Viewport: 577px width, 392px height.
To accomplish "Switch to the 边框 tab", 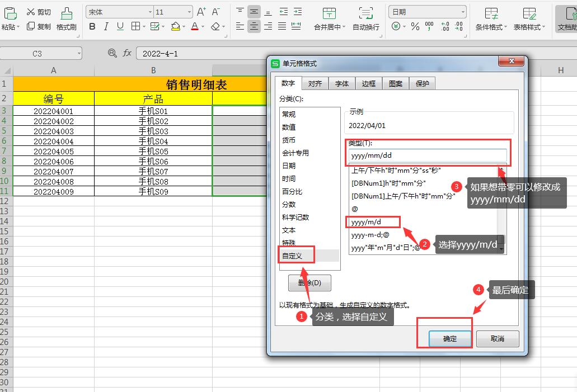I will (369, 84).
